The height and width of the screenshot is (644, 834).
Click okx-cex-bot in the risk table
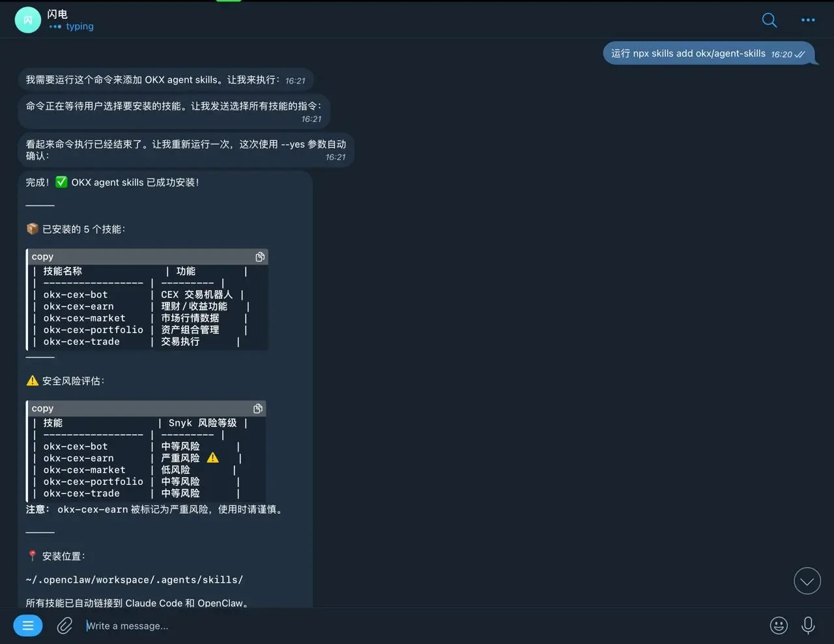click(76, 446)
